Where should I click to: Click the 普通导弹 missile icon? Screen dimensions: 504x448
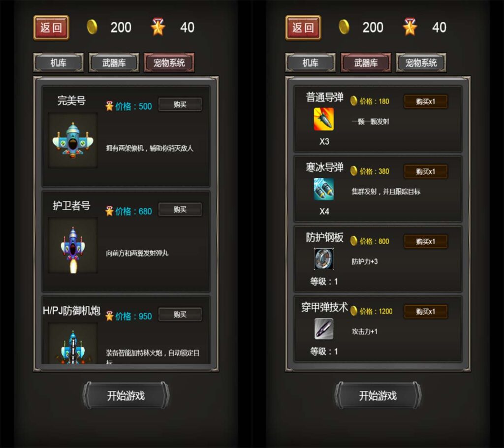[x=324, y=119]
